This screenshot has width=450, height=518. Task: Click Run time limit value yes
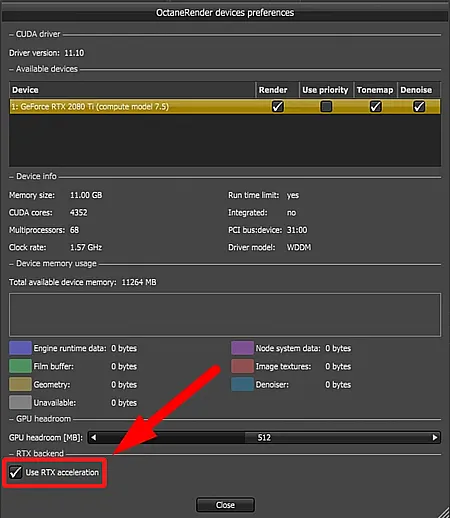coord(293,195)
